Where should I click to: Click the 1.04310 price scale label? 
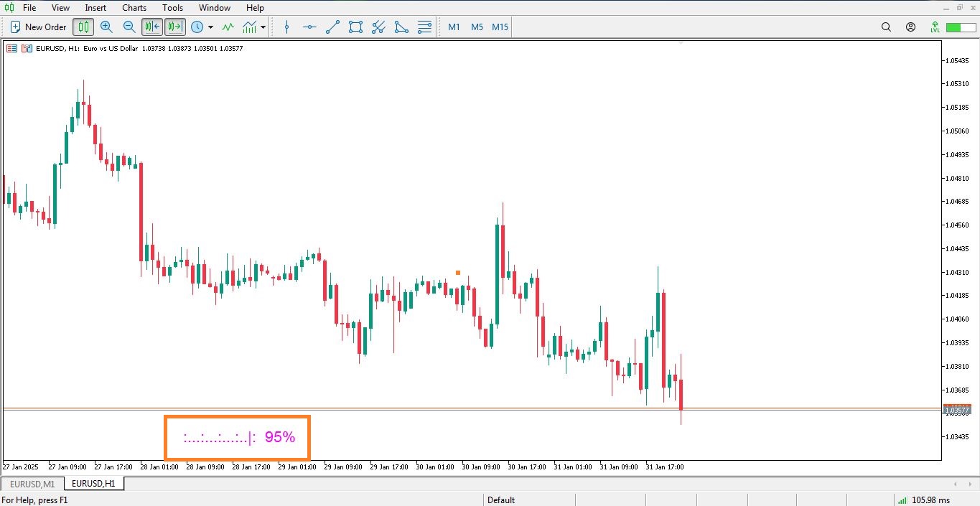coord(958,272)
